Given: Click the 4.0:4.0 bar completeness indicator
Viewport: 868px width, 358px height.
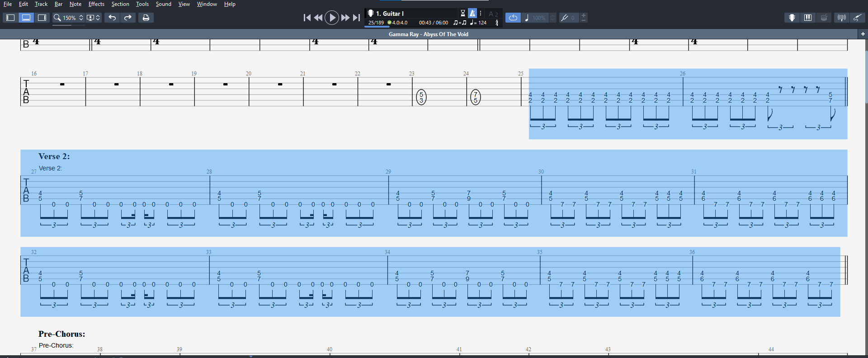Looking at the screenshot, I should (397, 23).
